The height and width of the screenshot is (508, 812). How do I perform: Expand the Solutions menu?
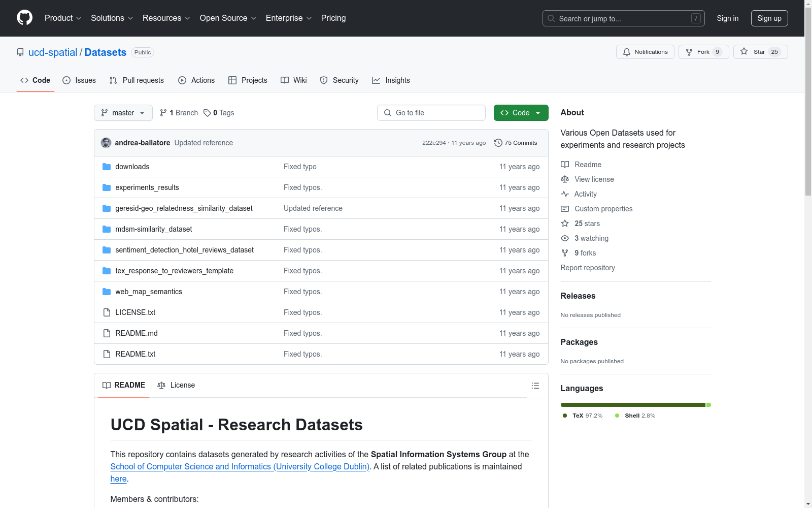point(112,18)
